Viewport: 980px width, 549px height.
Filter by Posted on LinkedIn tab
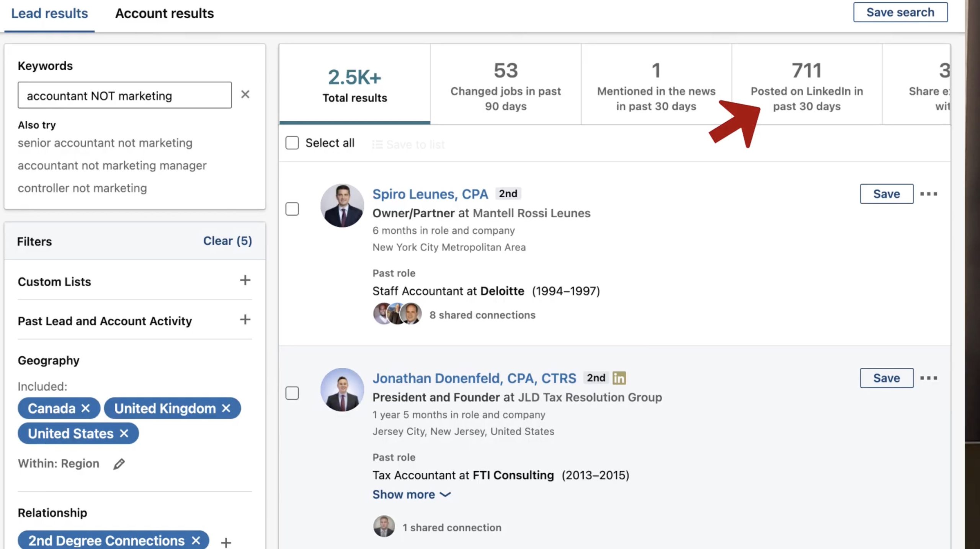807,85
